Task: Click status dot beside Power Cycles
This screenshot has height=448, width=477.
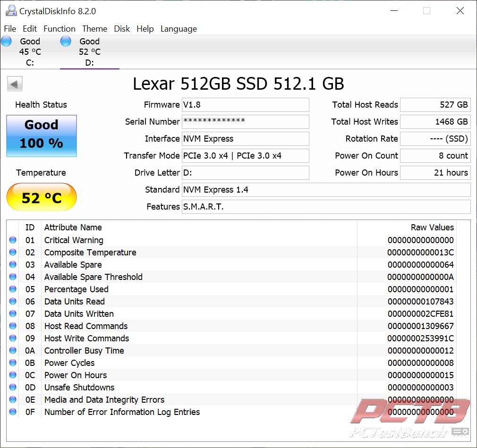Action: point(13,363)
